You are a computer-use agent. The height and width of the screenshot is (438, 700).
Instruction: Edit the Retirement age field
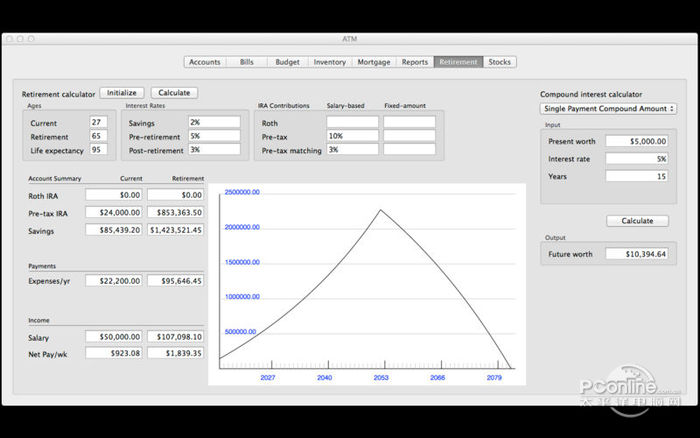pos(98,136)
